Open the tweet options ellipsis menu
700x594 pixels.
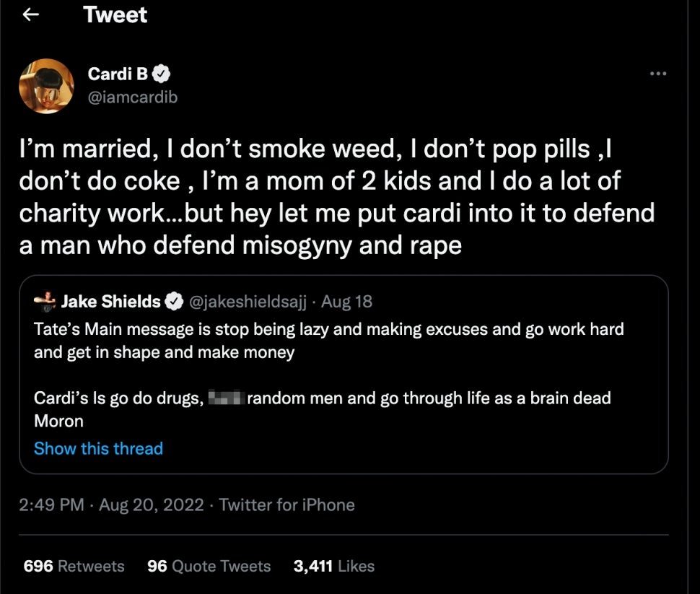pos(658,73)
